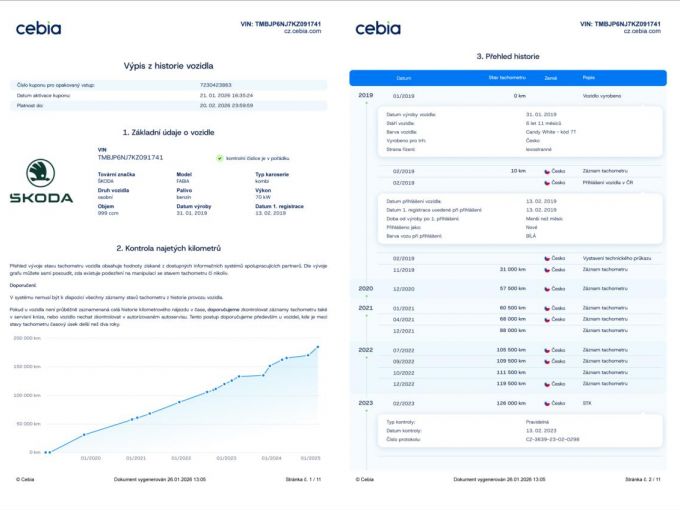The width and height of the screenshot is (680, 510).
Task: Click the Czech flag in the 02/2023 STK row
Action: point(547,404)
